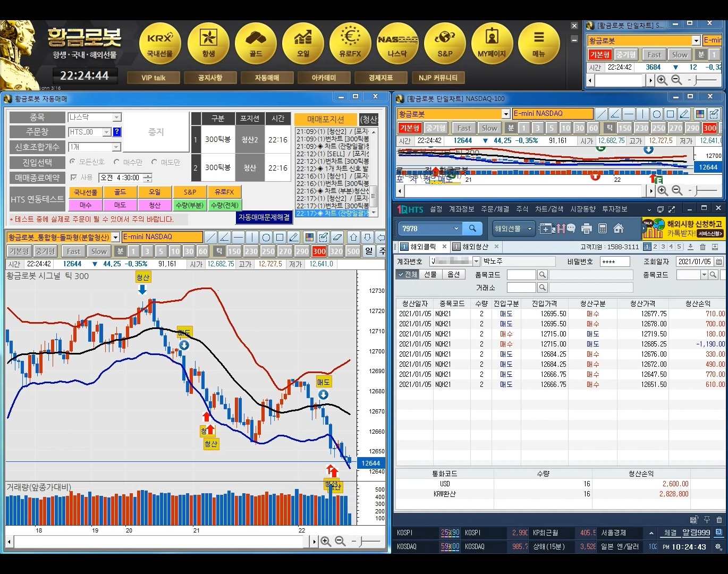This screenshot has height=574, width=728.
Task: Click the blue question mark help icon beside 주문창
Action: (x=117, y=132)
